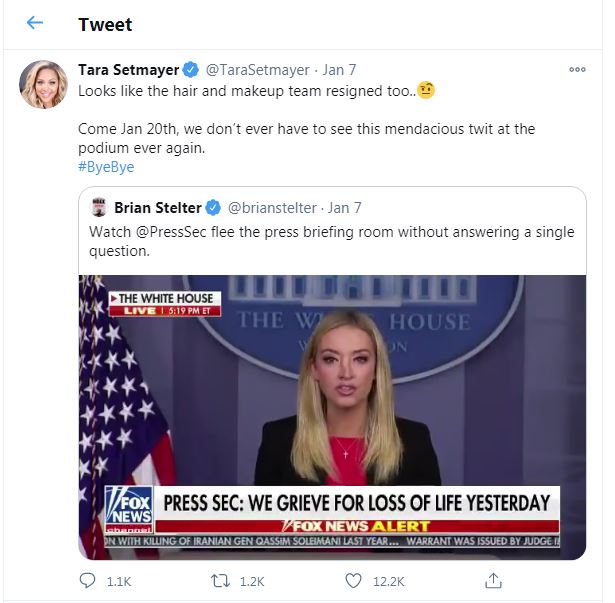Click the Brian Stelter display name
Screen dimensions: 615x603
[x=159, y=208]
